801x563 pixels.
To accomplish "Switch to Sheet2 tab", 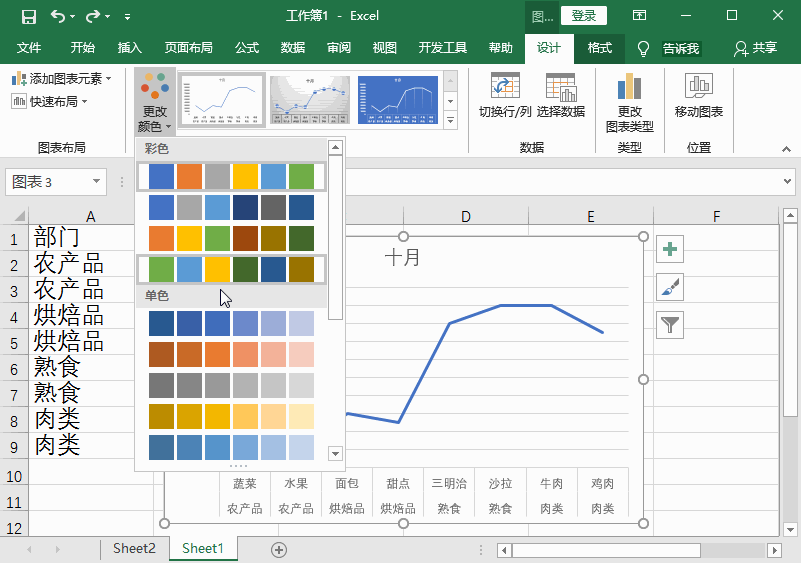I will click(134, 549).
